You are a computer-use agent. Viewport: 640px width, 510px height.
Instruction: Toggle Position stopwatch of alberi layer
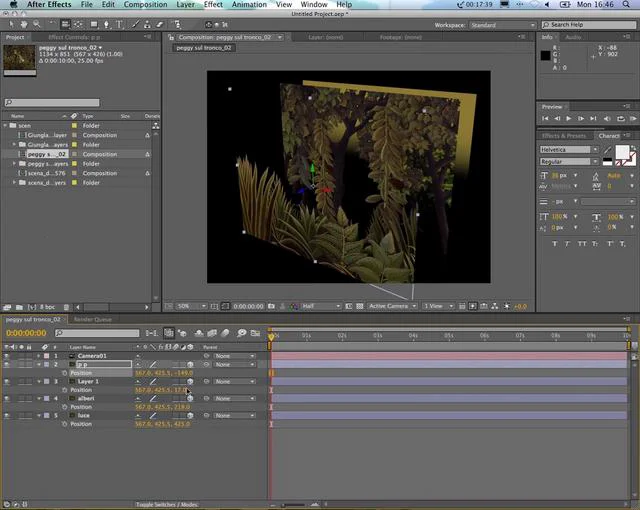pos(64,407)
